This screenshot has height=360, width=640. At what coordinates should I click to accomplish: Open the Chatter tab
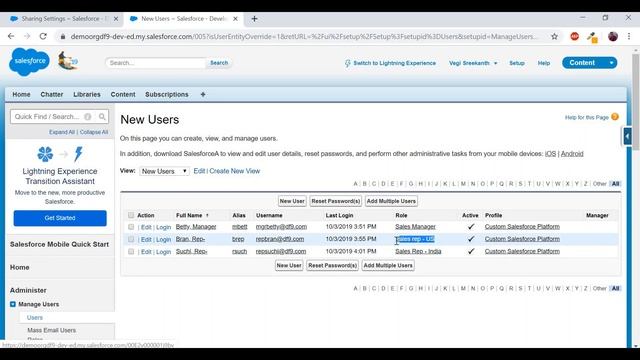tap(51, 94)
